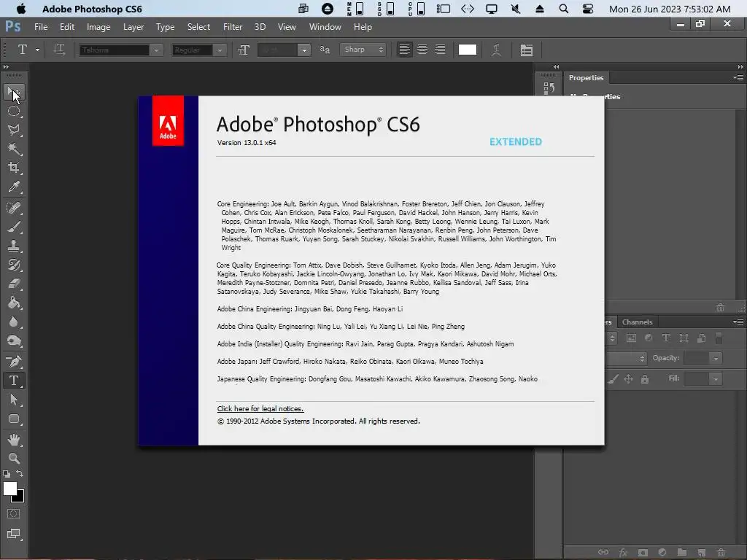Click the text color swatch
The width and height of the screenshot is (747, 560).
pos(468,50)
